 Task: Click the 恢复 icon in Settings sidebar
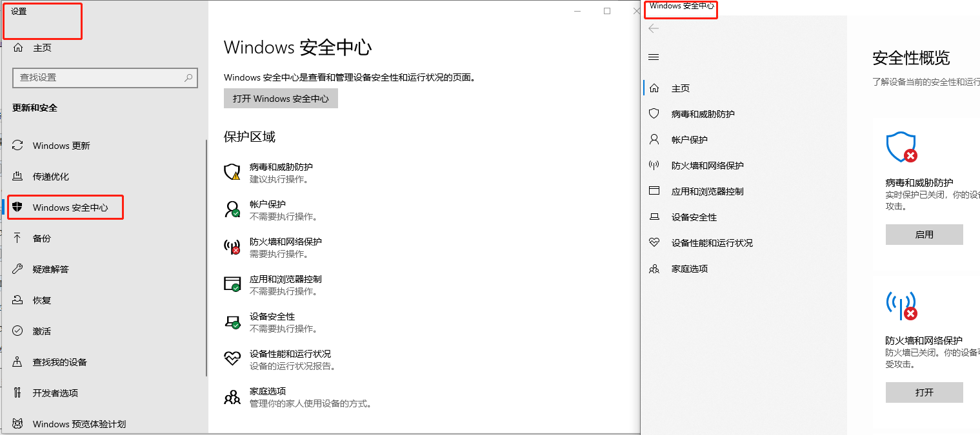point(18,300)
